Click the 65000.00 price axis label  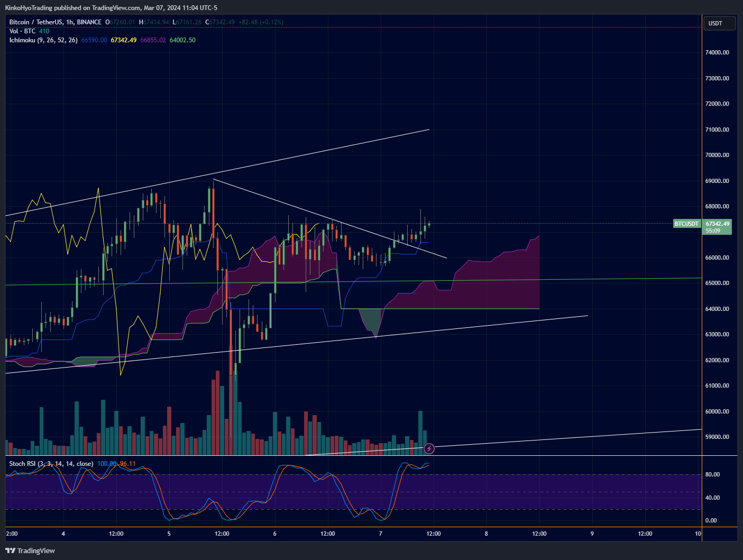point(717,283)
